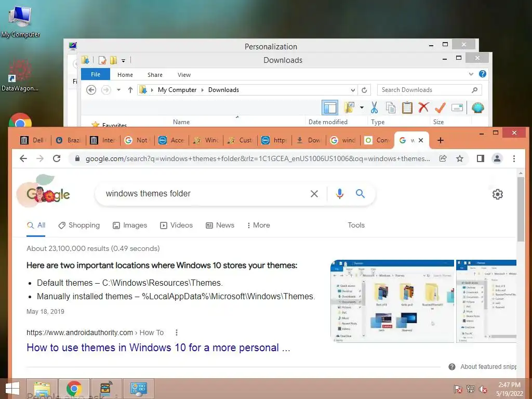Go up one level in Downloads explorer

coord(130,90)
